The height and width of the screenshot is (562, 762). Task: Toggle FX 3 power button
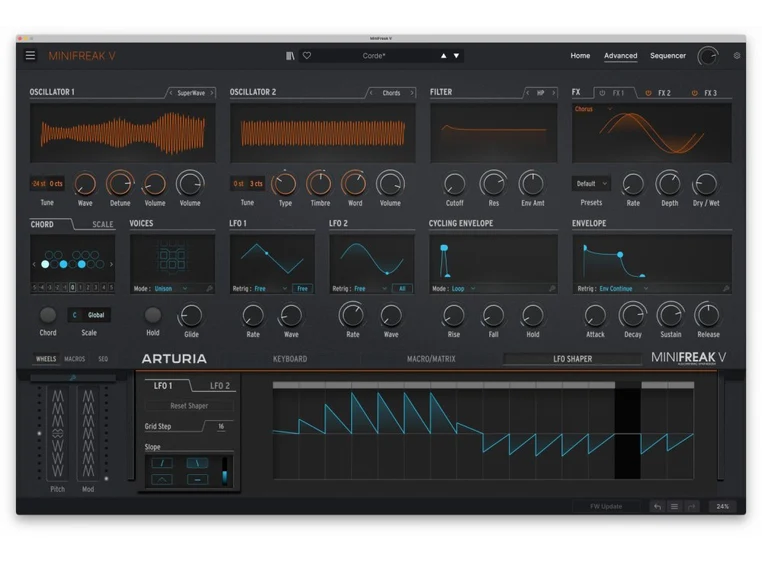(694, 93)
